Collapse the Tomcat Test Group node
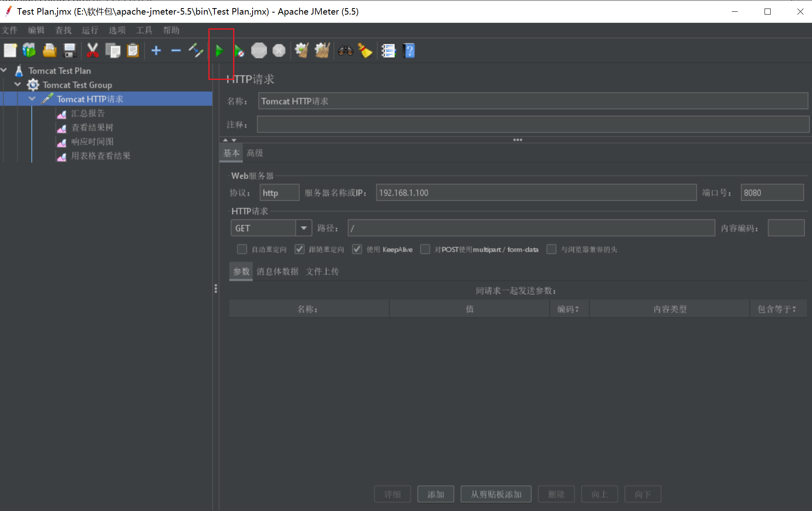The width and height of the screenshot is (812, 511). pyautogui.click(x=18, y=85)
